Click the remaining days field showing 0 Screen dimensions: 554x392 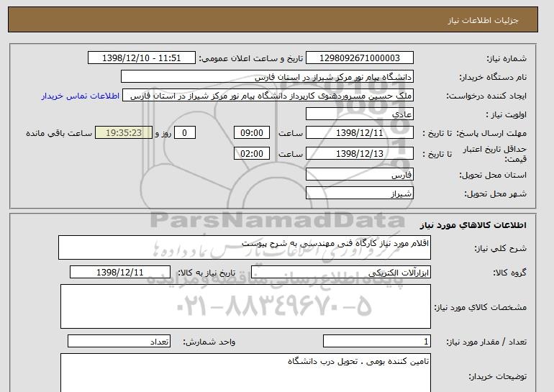tap(184, 133)
